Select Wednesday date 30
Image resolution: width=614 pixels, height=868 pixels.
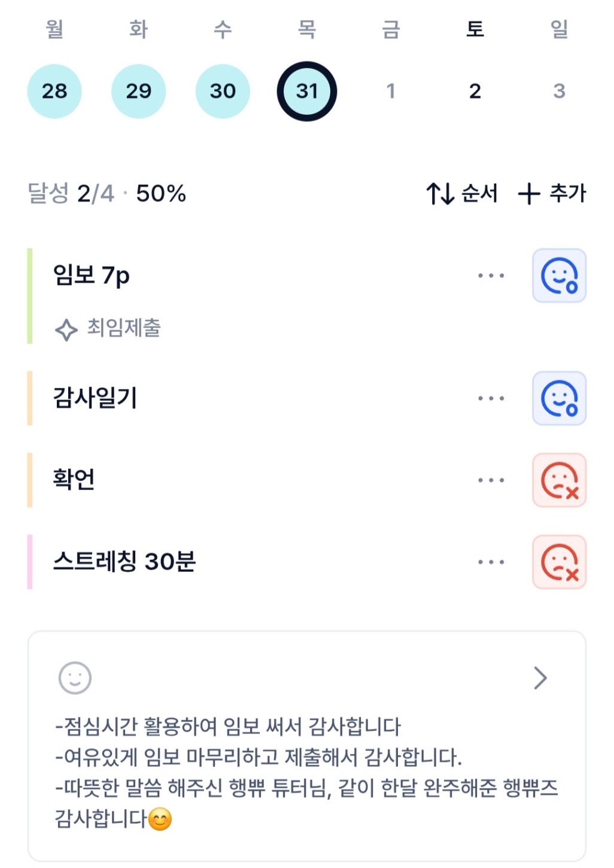[x=223, y=91]
